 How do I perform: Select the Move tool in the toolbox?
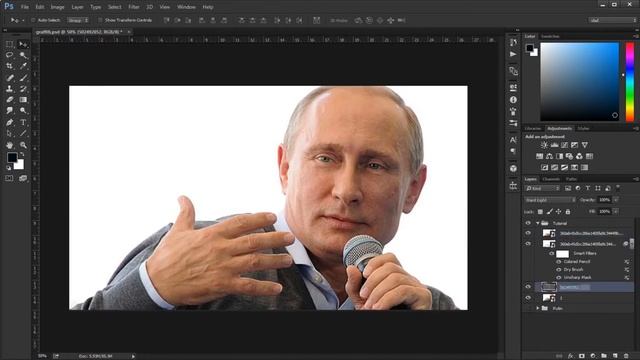(x=23, y=44)
